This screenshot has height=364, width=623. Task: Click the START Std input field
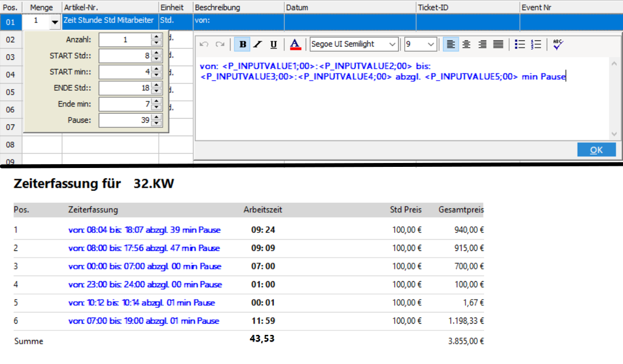click(125, 56)
